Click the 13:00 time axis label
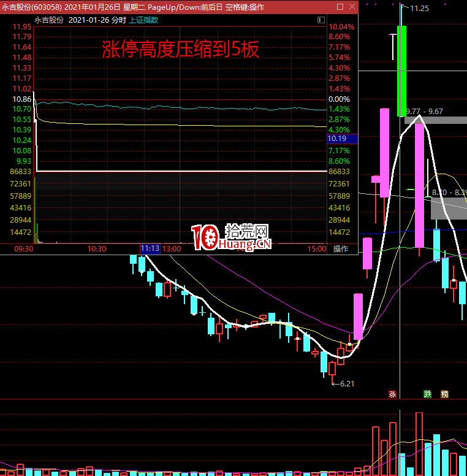The height and width of the screenshot is (476, 467). pos(172,249)
